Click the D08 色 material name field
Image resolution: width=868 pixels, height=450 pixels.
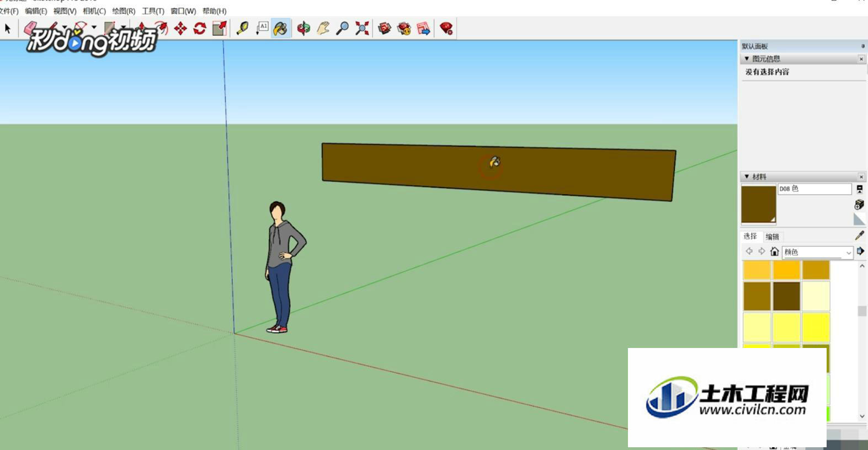[814, 189]
